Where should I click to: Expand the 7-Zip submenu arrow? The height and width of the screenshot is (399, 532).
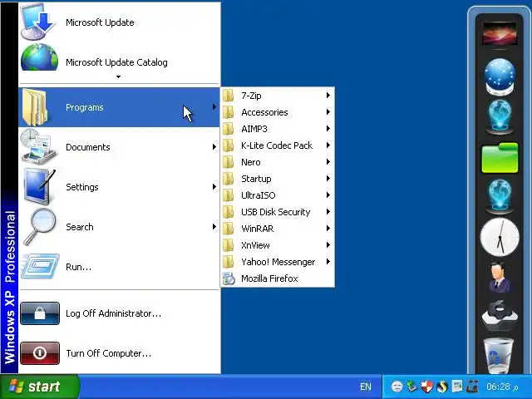(328, 96)
